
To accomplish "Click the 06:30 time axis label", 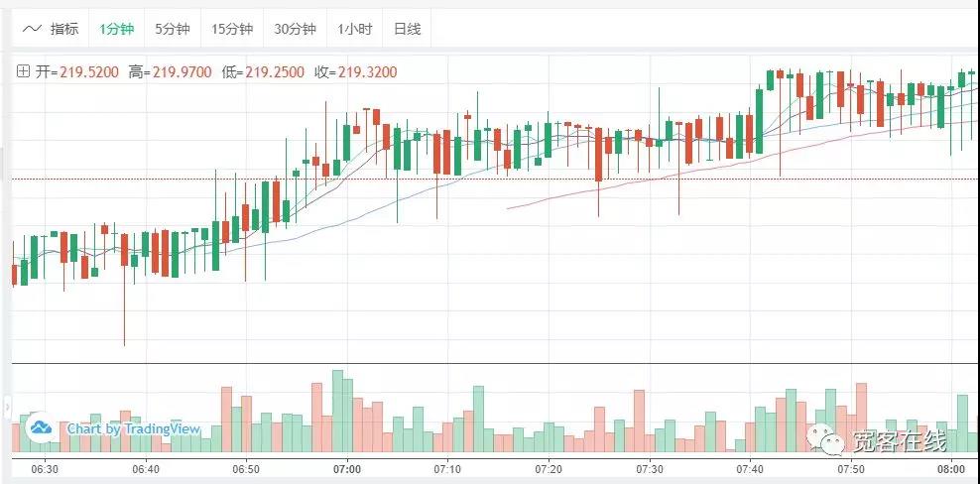I will [x=45, y=468].
